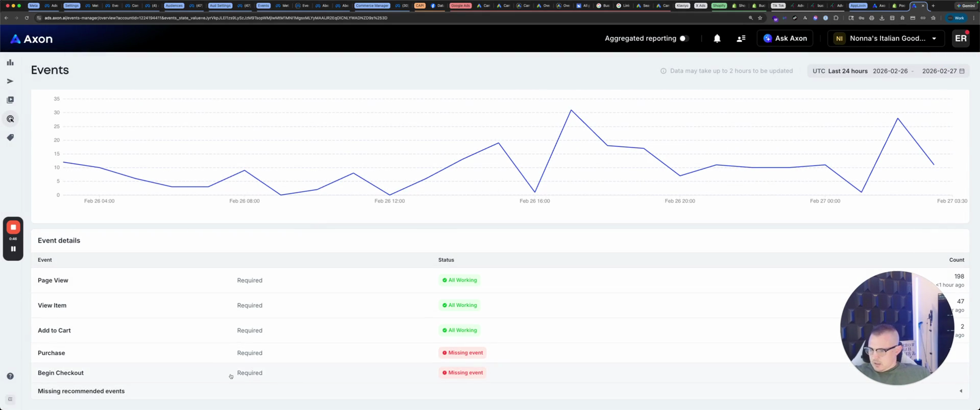Viewport: 980px width, 410px height.
Task: Stop the screen recording
Action: click(13, 227)
